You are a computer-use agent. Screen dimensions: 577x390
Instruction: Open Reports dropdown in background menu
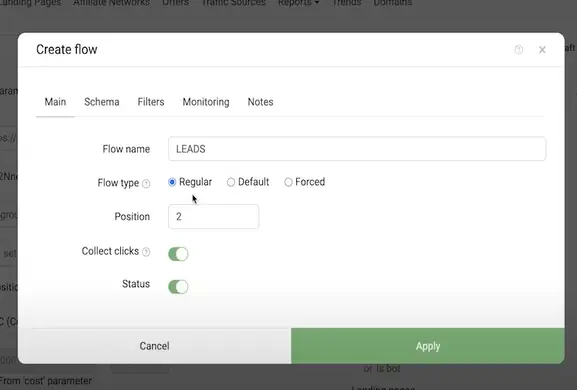pyautogui.click(x=298, y=3)
